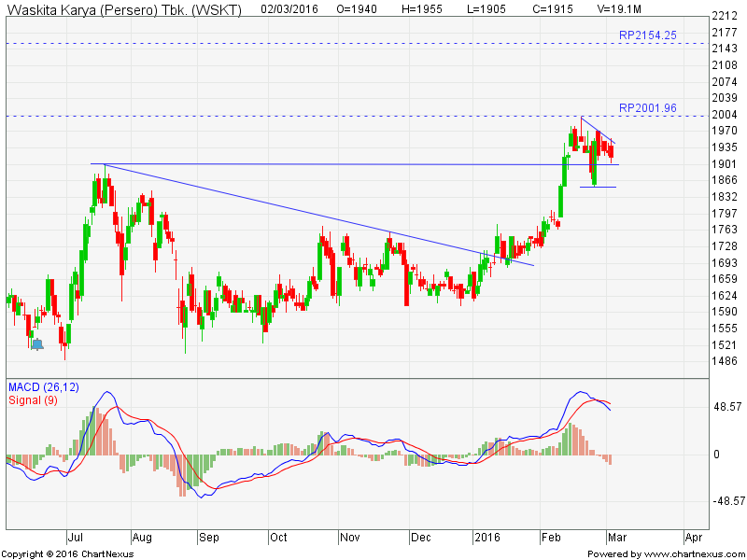
Task: Click the blue bell alert icon
Action: [x=36, y=344]
